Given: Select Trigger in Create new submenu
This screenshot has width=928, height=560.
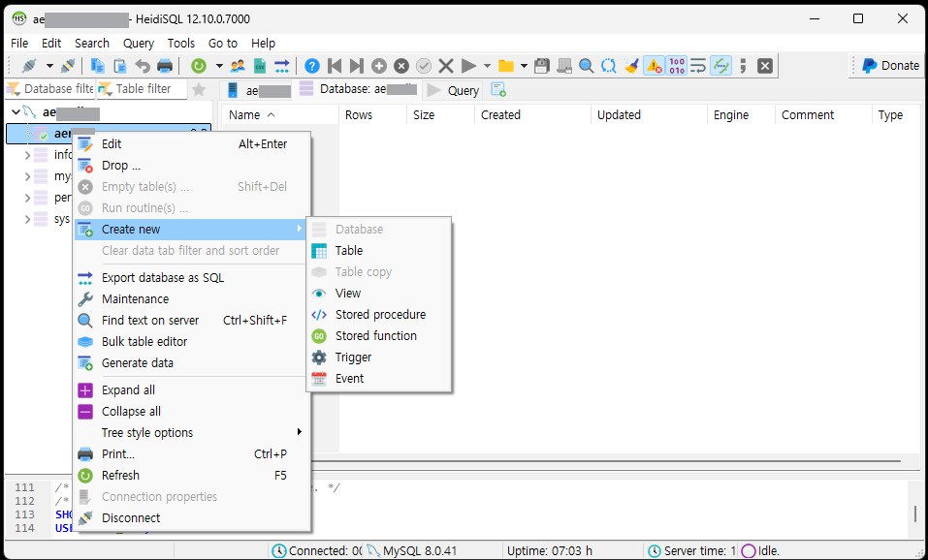Looking at the screenshot, I should coord(379,358).
